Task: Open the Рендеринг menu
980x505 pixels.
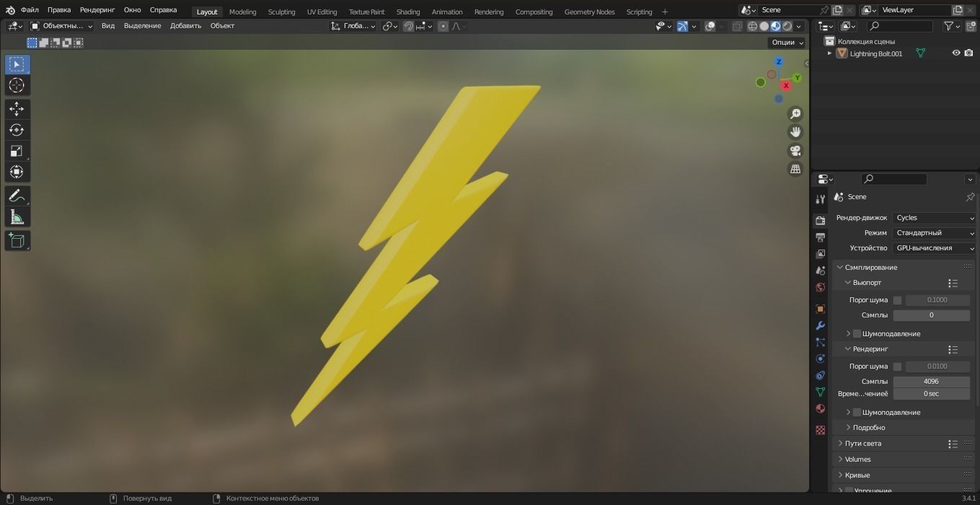Action: (x=97, y=9)
